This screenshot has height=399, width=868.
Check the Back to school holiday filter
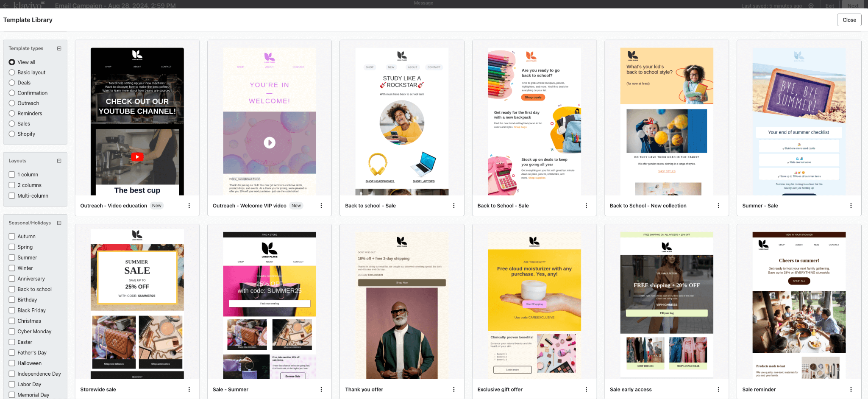[x=12, y=289]
